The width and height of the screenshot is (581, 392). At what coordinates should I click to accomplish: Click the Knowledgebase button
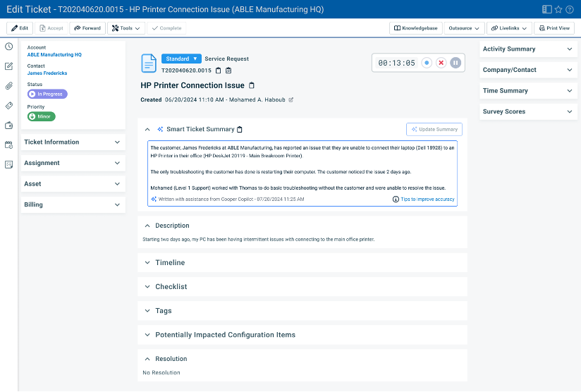(415, 28)
